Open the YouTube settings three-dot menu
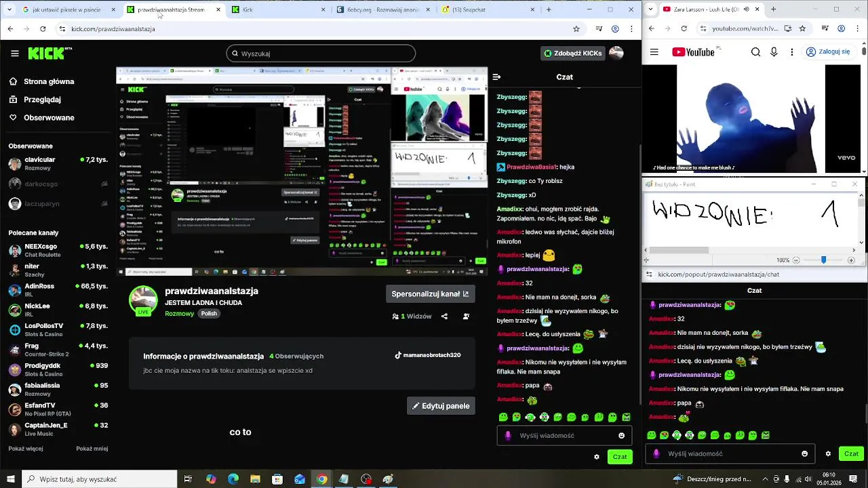The image size is (868, 488). (x=791, y=52)
